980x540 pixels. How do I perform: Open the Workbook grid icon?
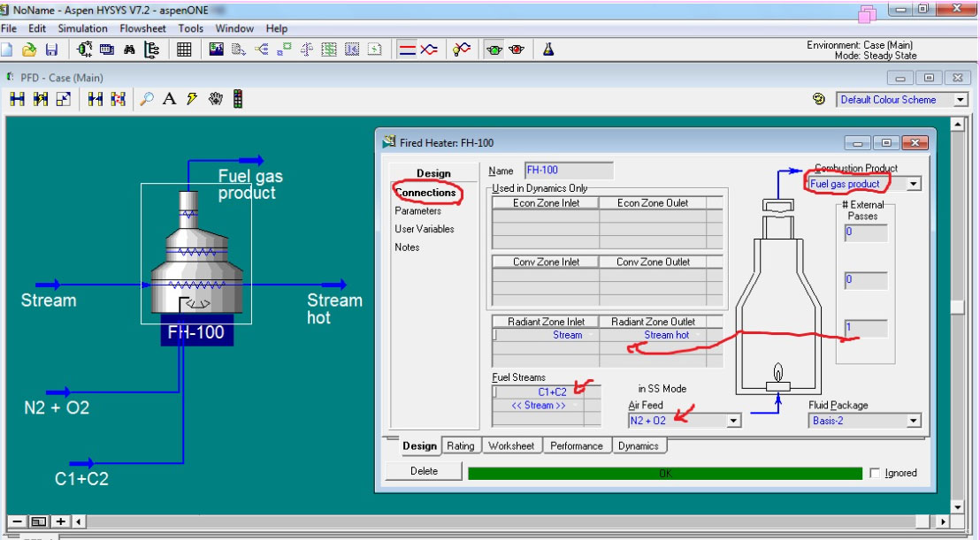pyautogui.click(x=184, y=49)
